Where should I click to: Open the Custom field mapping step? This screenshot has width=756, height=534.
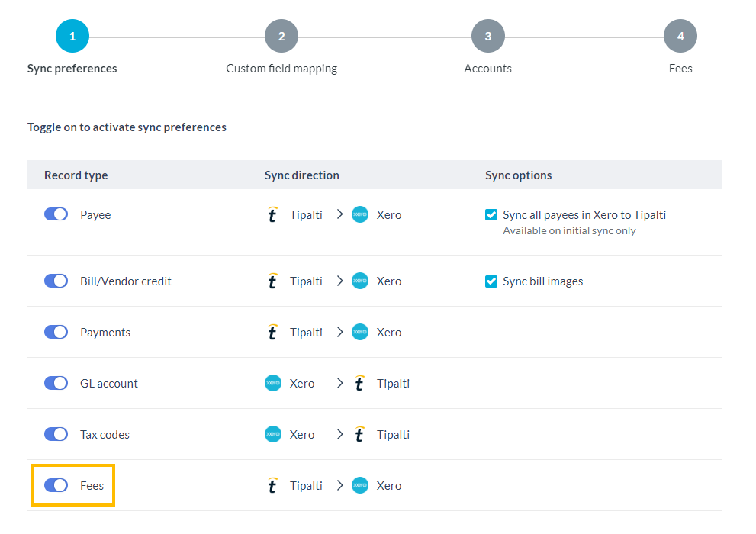tap(281, 35)
